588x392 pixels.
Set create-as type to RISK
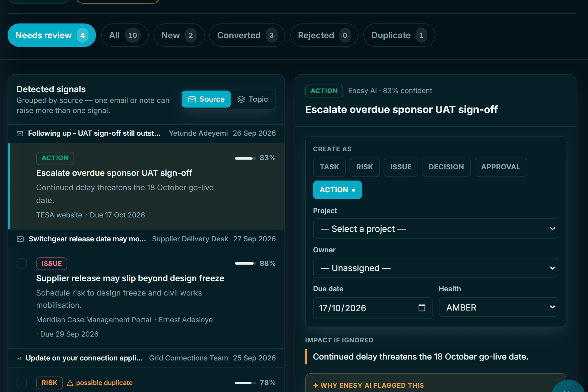point(365,167)
